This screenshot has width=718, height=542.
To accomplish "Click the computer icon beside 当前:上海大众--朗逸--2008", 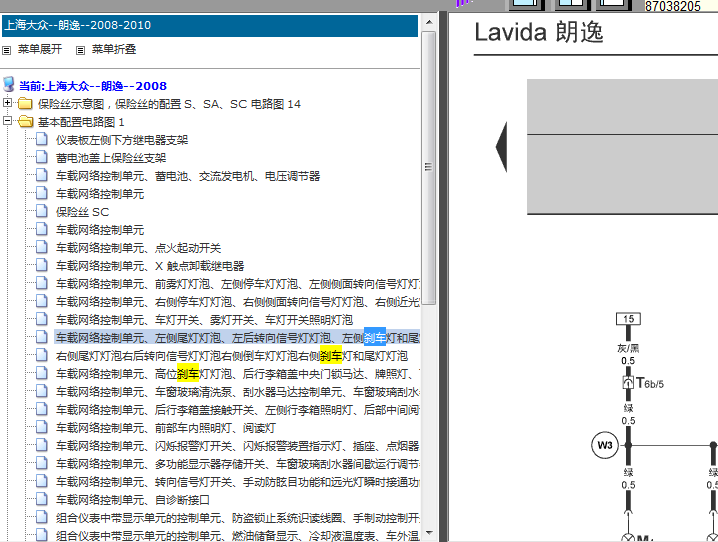I will tap(9, 85).
